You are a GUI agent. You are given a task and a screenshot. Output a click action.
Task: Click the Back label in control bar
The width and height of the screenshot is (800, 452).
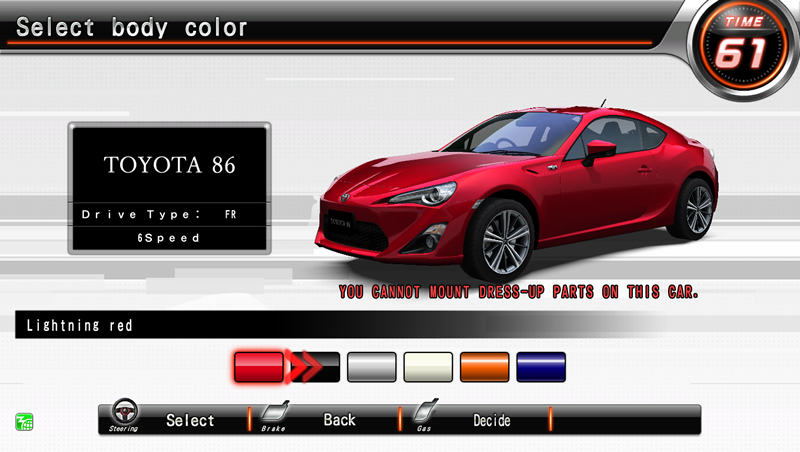click(339, 420)
